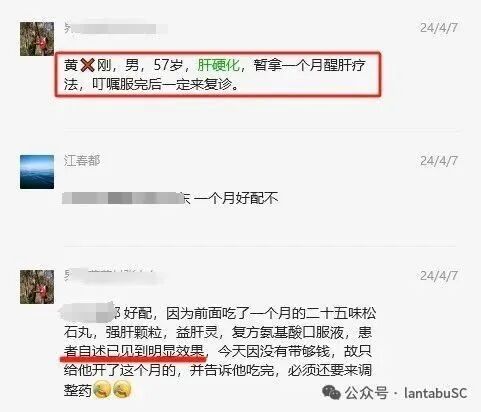This screenshot has width=481, height=412.
Task: Tap 江春都's blue sky avatar
Action: [37, 172]
